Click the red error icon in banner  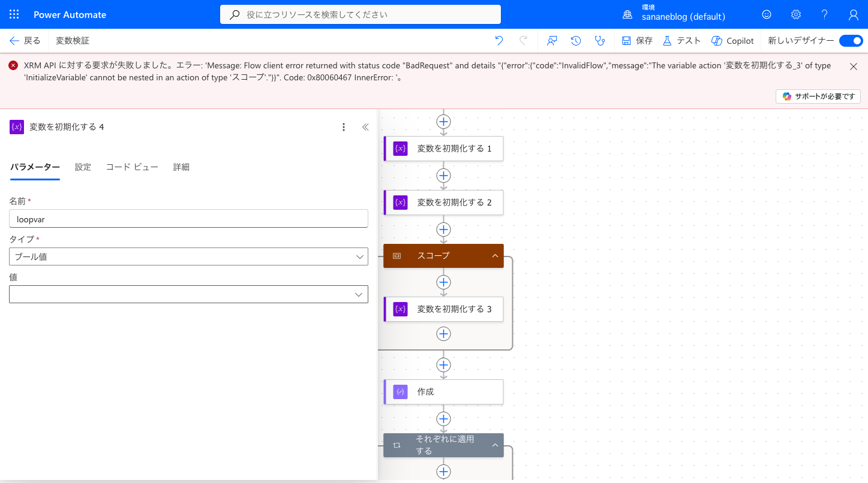pyautogui.click(x=13, y=65)
